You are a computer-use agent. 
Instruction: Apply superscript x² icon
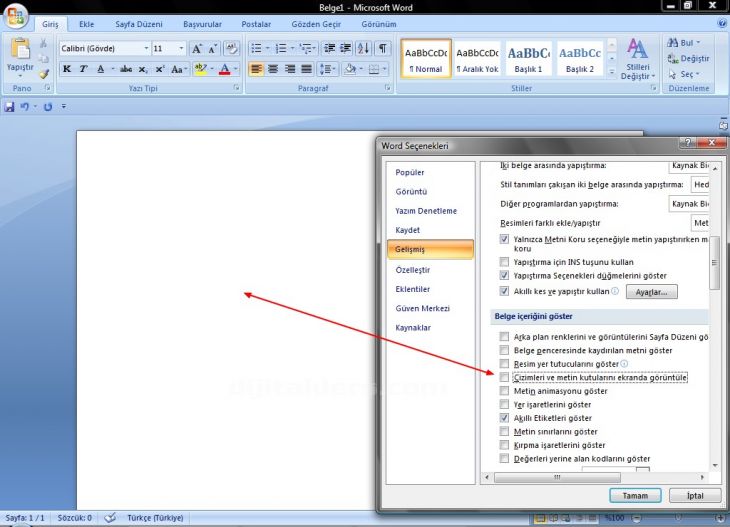point(159,69)
